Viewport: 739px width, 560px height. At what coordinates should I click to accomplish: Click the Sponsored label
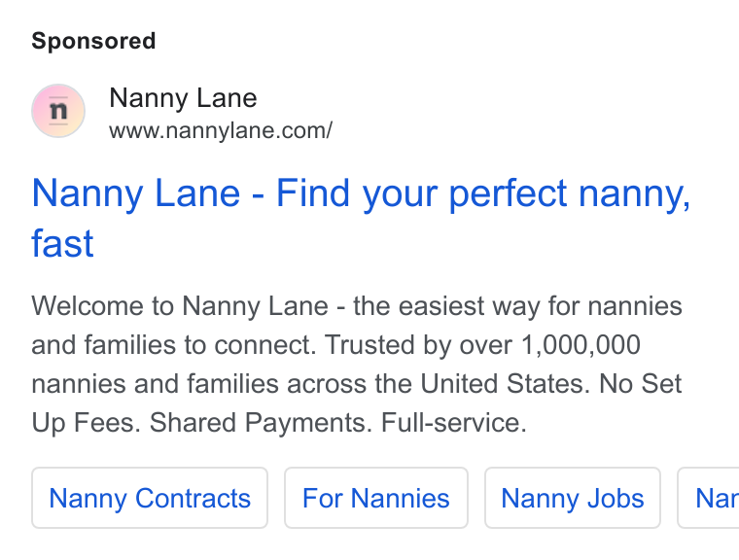pyautogui.click(x=93, y=41)
